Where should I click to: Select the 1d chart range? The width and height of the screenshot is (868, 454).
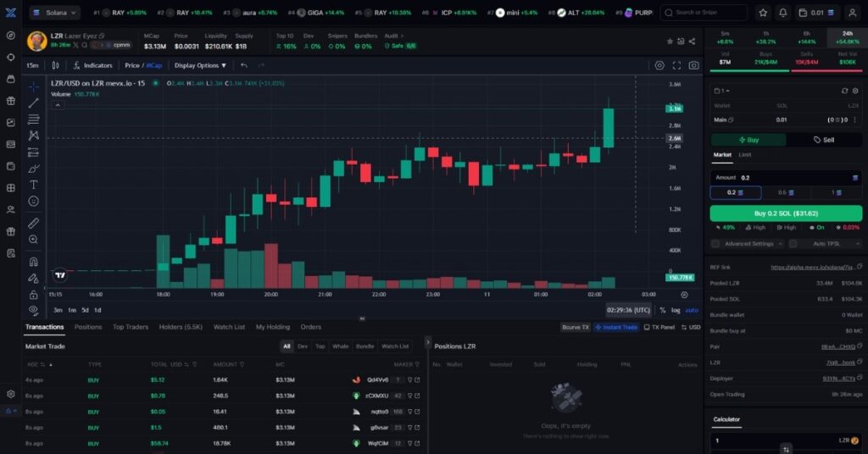(97, 310)
